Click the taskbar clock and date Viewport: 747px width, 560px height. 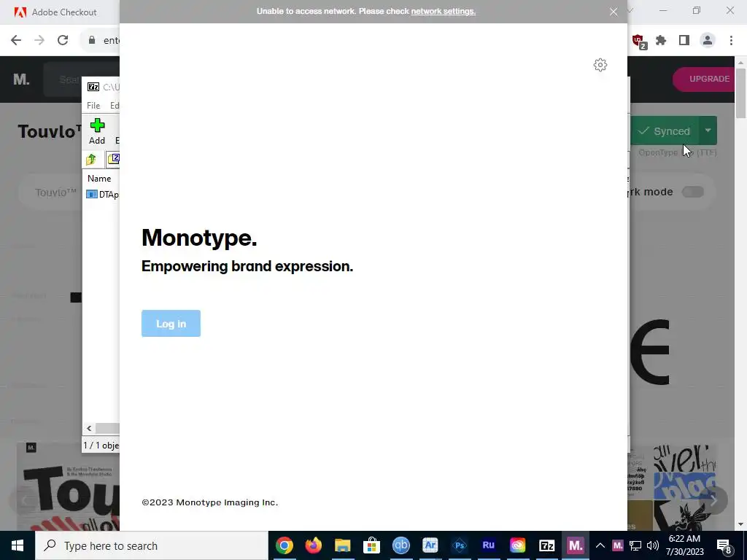684,545
